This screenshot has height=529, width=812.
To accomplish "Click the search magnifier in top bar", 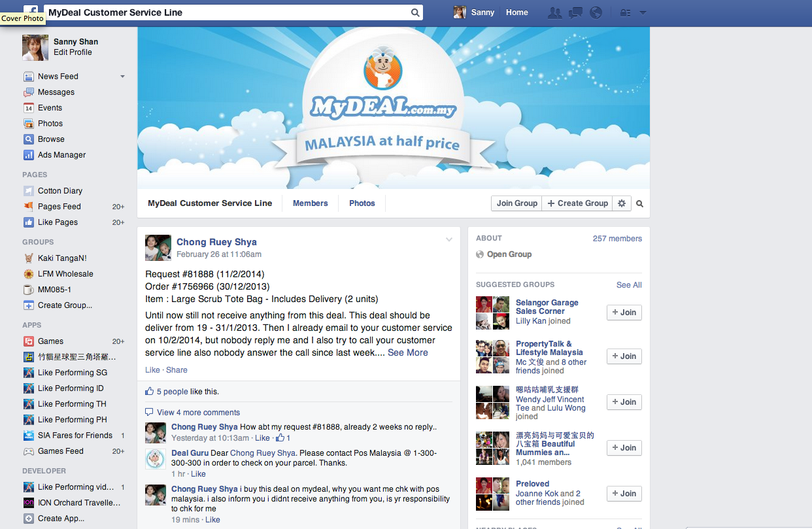I will 415,12.
